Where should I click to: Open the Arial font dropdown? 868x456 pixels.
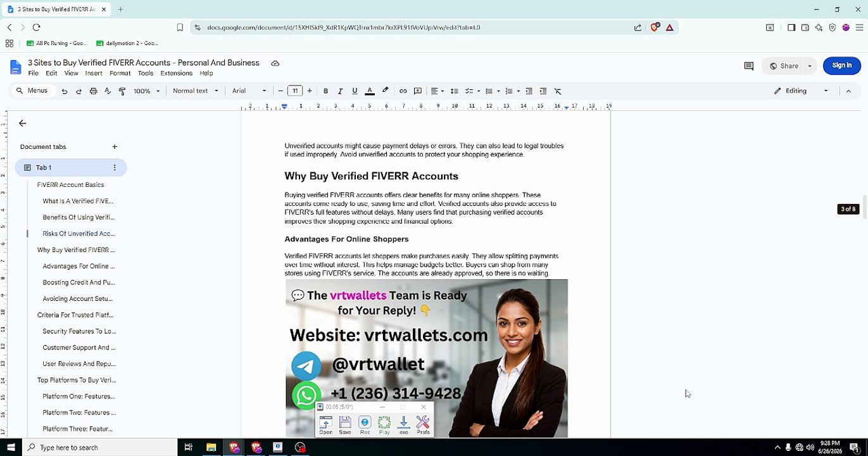(x=249, y=91)
